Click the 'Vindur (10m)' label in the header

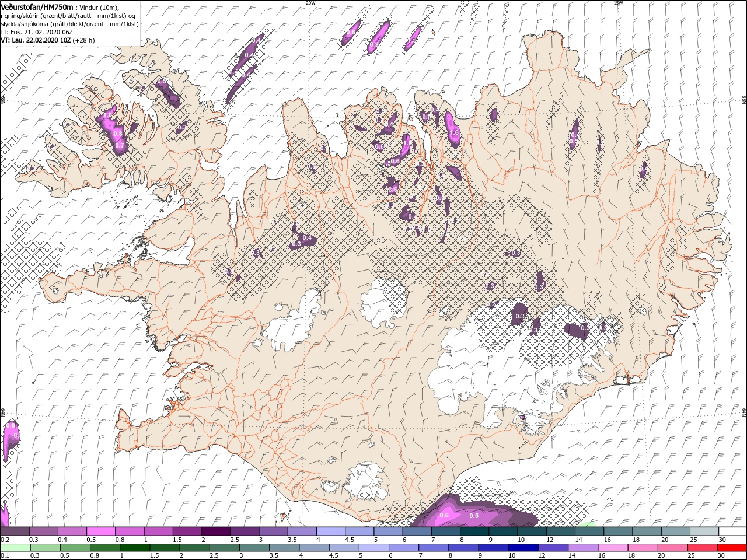(x=100, y=8)
